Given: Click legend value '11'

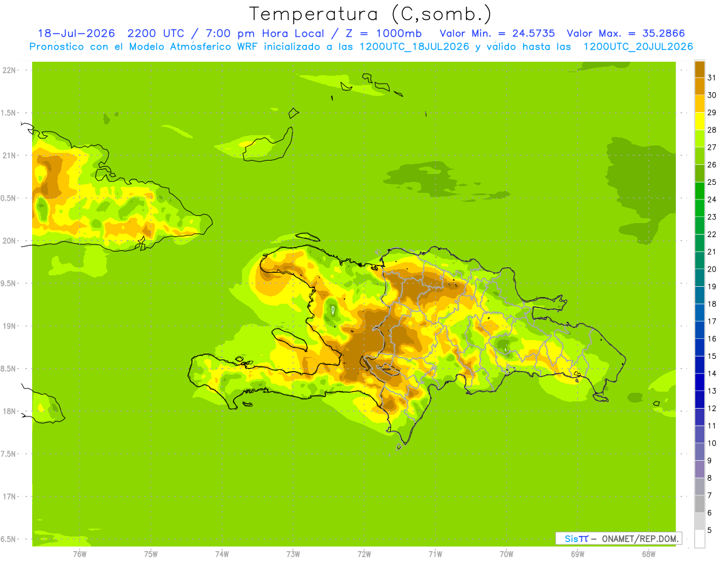Looking at the screenshot, I should point(712,426).
